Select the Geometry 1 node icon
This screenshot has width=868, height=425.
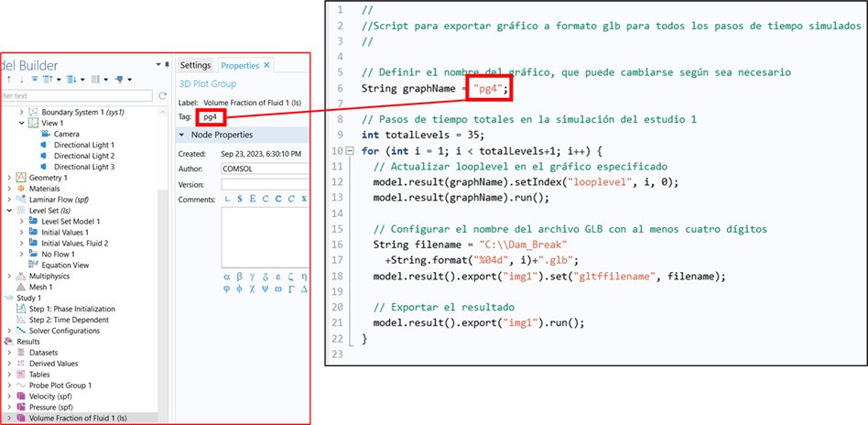click(x=21, y=178)
